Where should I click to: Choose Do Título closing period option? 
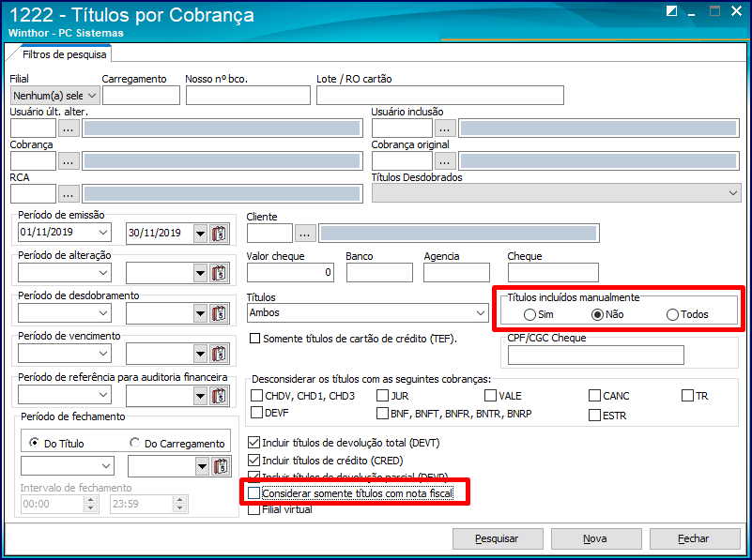[34, 443]
